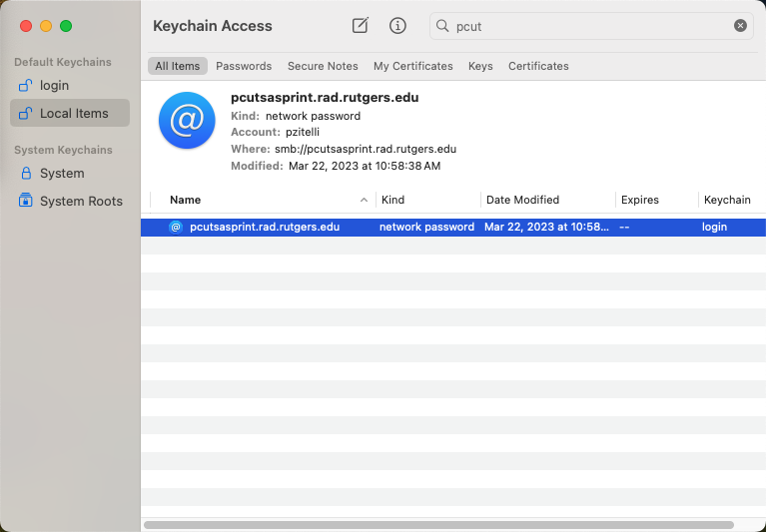Screen dimensions: 766x532
Task: Click the smb:// Where address text
Action: pyautogui.click(x=366, y=149)
